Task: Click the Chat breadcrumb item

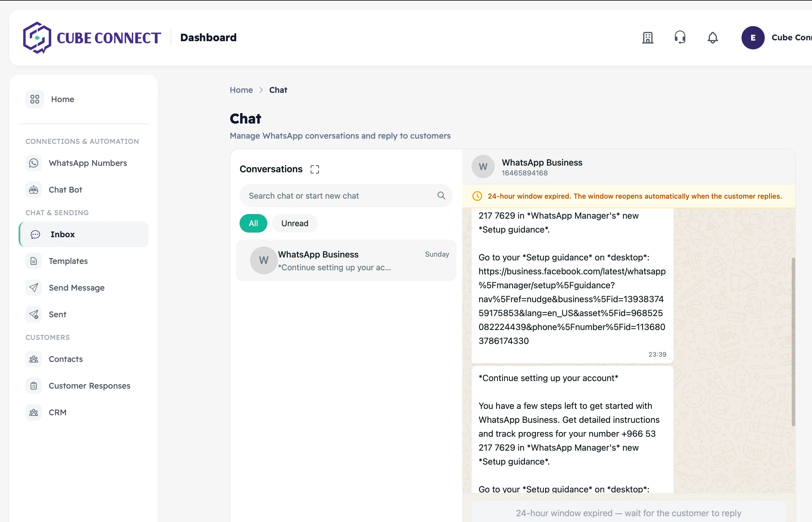Action: click(x=278, y=90)
